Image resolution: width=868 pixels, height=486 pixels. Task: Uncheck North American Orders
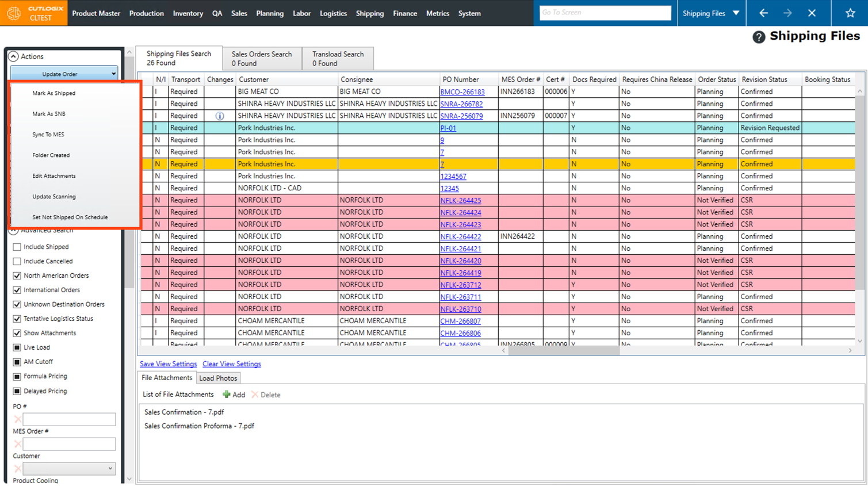[x=17, y=275]
